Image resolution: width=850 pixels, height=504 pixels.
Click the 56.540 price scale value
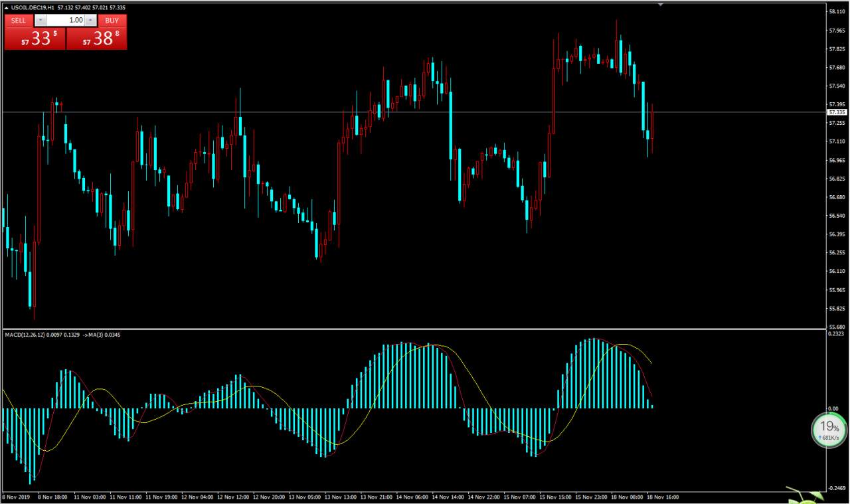(x=837, y=216)
